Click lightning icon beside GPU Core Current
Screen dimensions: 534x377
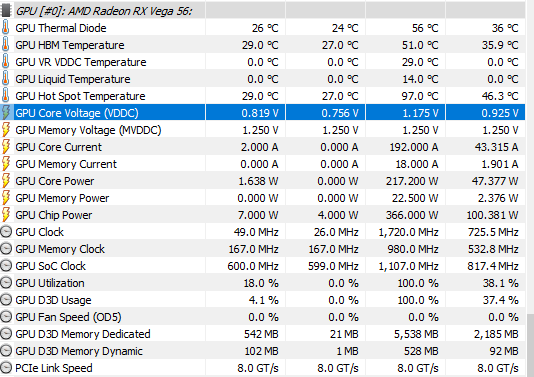tap(6, 147)
